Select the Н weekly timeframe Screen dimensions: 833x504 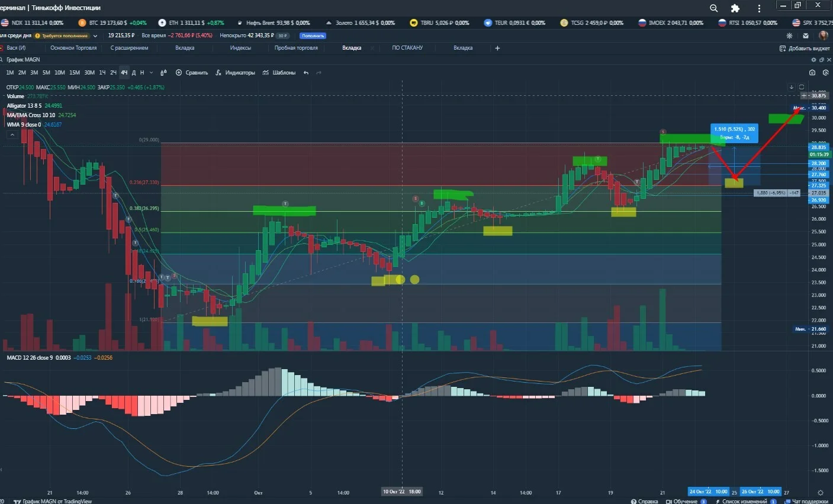142,73
